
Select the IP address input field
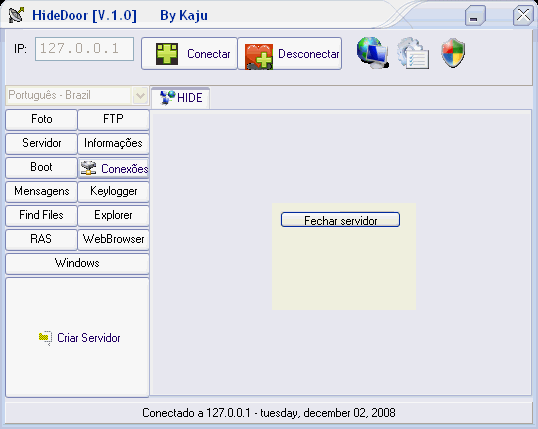[84, 49]
